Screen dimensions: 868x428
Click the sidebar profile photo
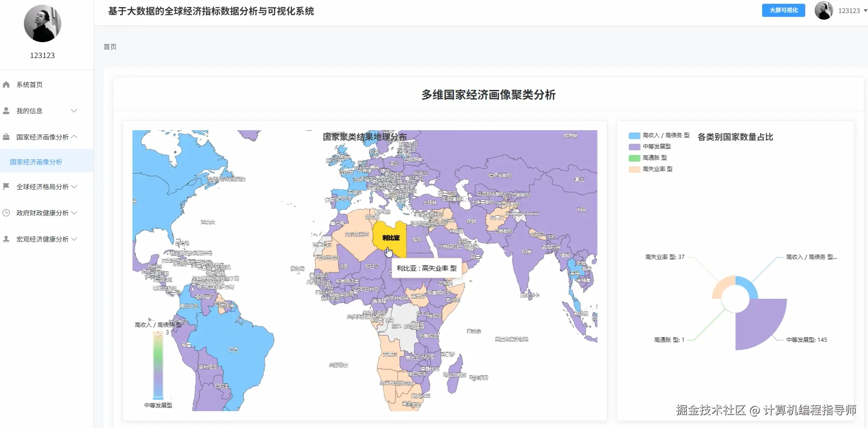pos(42,23)
